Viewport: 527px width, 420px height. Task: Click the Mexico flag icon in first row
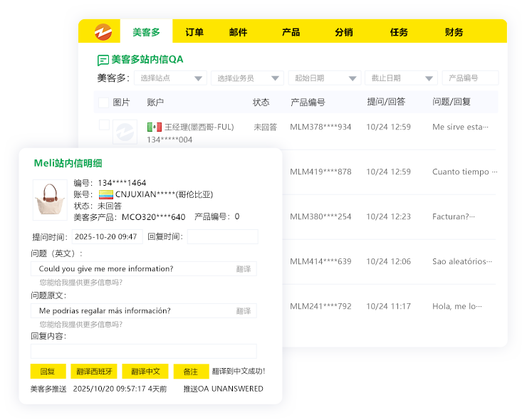155,127
